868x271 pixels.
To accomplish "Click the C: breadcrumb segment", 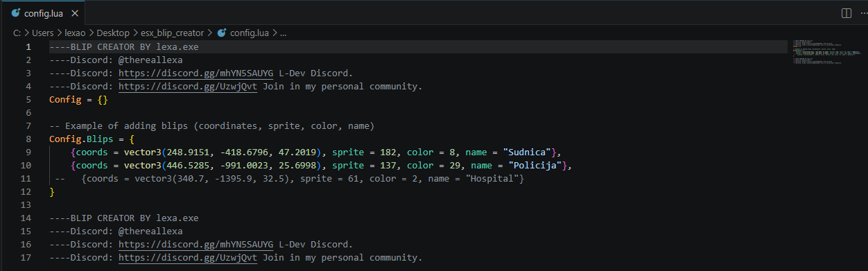I will (17, 33).
